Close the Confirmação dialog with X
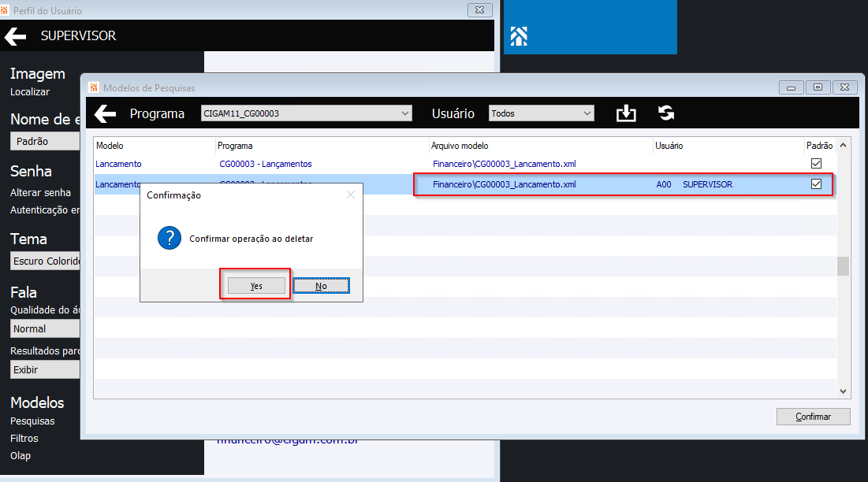 coord(350,195)
